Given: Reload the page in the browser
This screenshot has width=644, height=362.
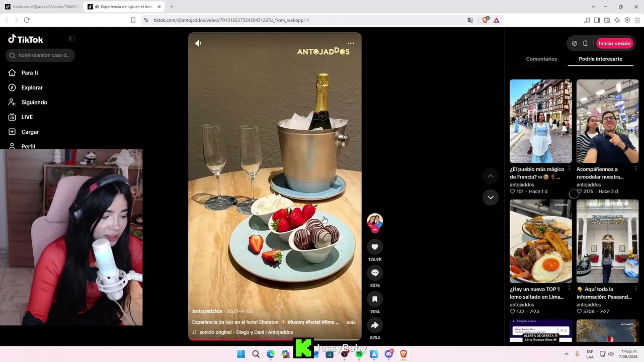Looking at the screenshot, I should [x=27, y=20].
